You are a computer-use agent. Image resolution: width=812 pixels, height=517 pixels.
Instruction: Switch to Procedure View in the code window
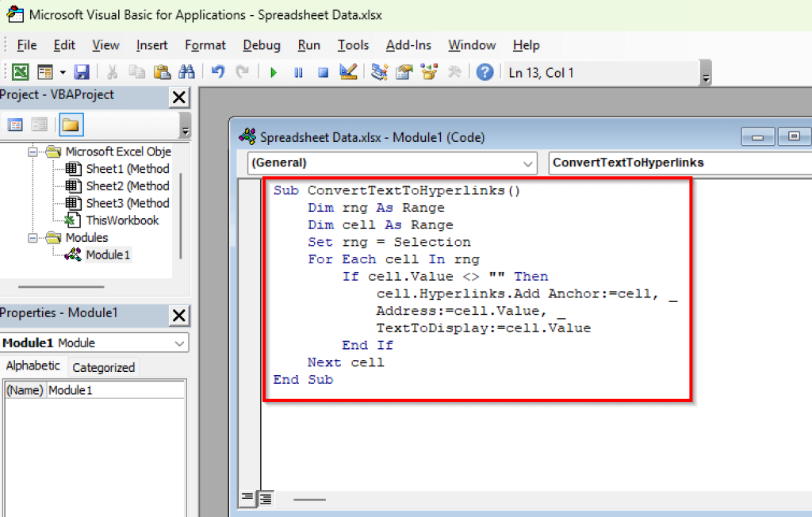[247, 500]
